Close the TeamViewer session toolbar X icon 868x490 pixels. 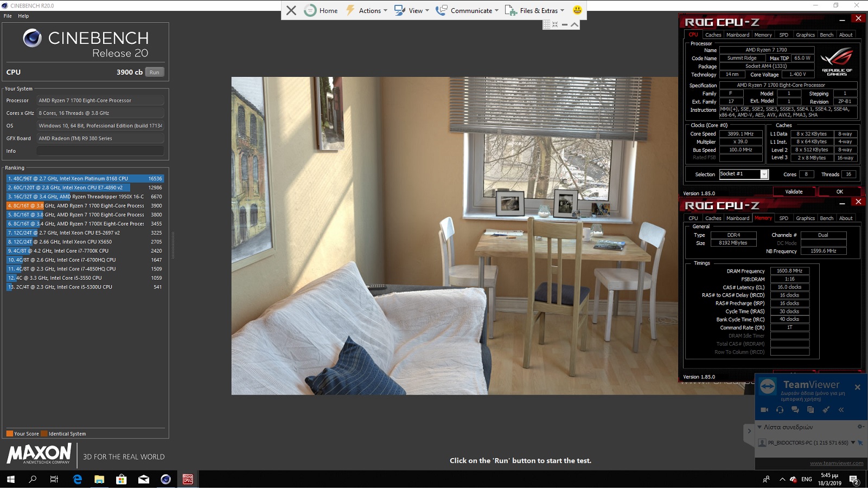coord(291,10)
